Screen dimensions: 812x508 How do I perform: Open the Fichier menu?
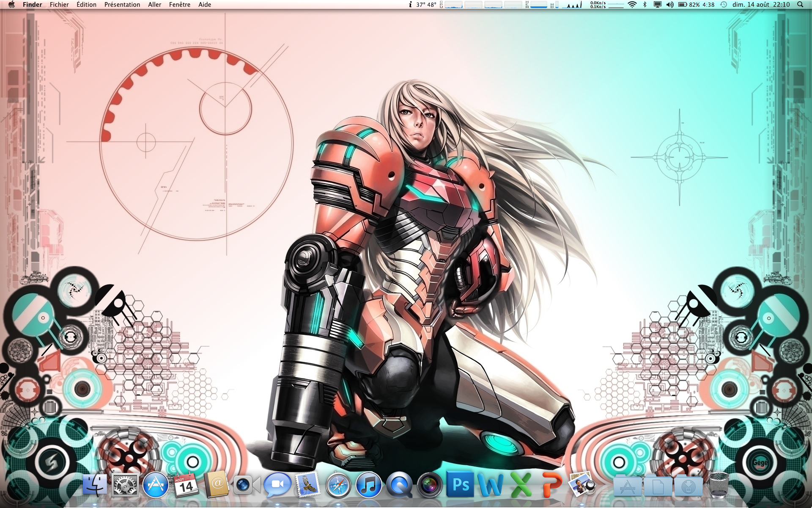[x=59, y=5]
